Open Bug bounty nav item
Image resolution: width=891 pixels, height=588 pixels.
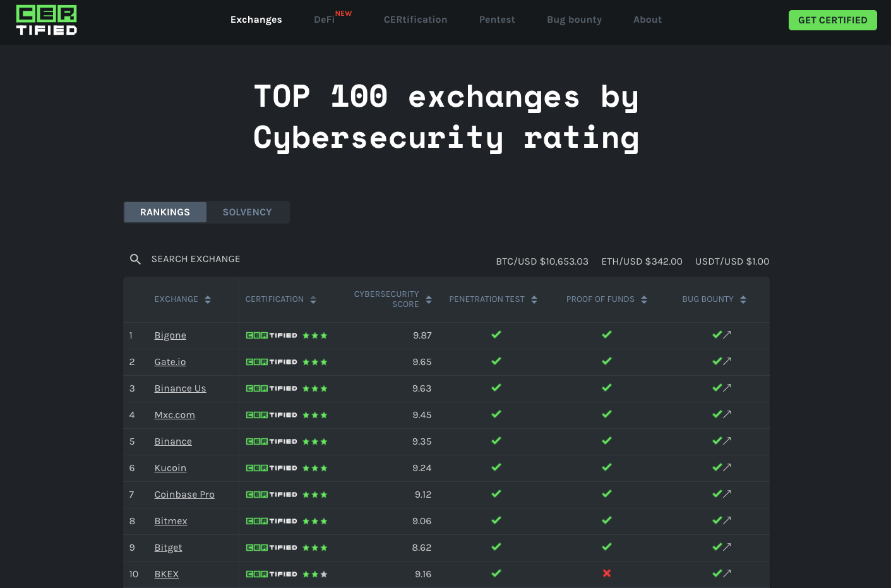(x=575, y=20)
